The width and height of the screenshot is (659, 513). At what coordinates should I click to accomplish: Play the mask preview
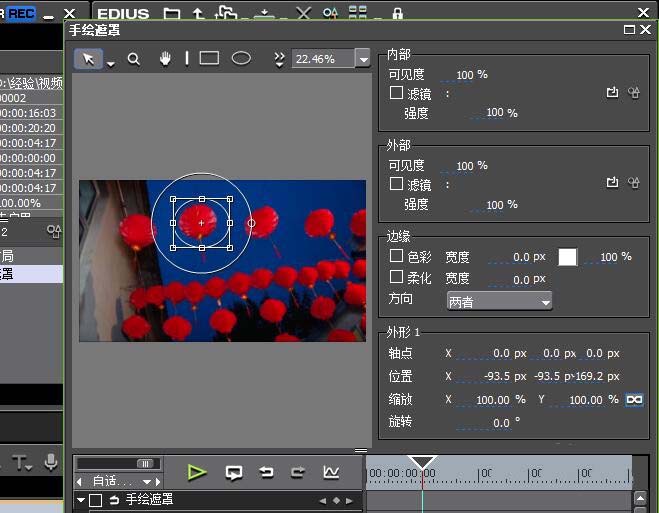click(197, 472)
